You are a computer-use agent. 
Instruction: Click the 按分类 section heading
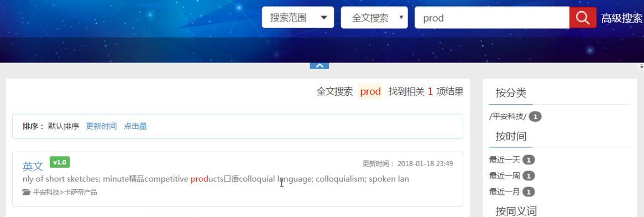511,93
